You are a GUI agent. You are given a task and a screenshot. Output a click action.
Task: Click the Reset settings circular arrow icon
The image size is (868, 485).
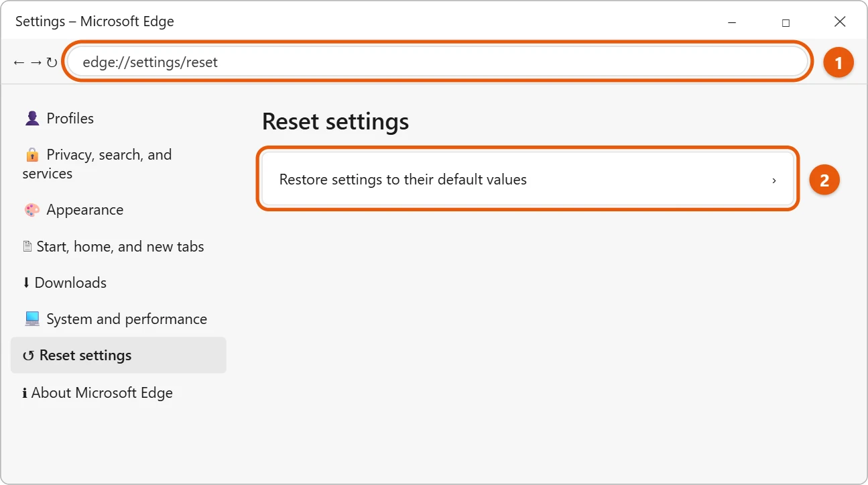[28, 356]
